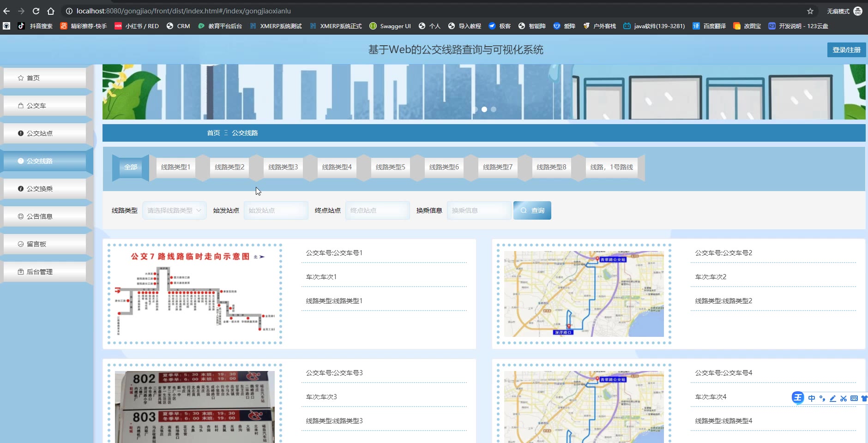The height and width of the screenshot is (443, 868).
Task: Open the 教育平台后台 bookmark
Action: (x=220, y=26)
